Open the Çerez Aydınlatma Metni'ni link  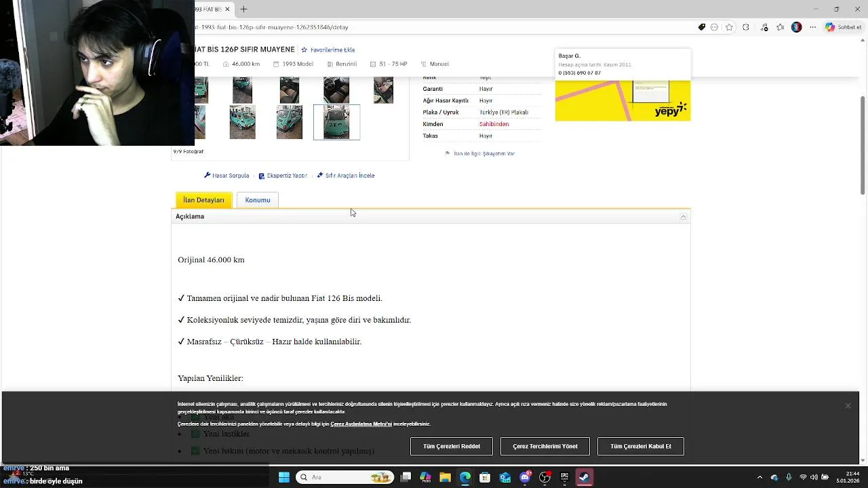pyautogui.click(x=361, y=424)
